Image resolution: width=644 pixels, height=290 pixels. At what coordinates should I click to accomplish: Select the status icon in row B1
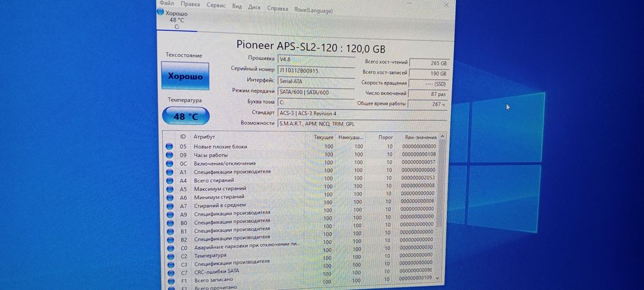point(169,231)
